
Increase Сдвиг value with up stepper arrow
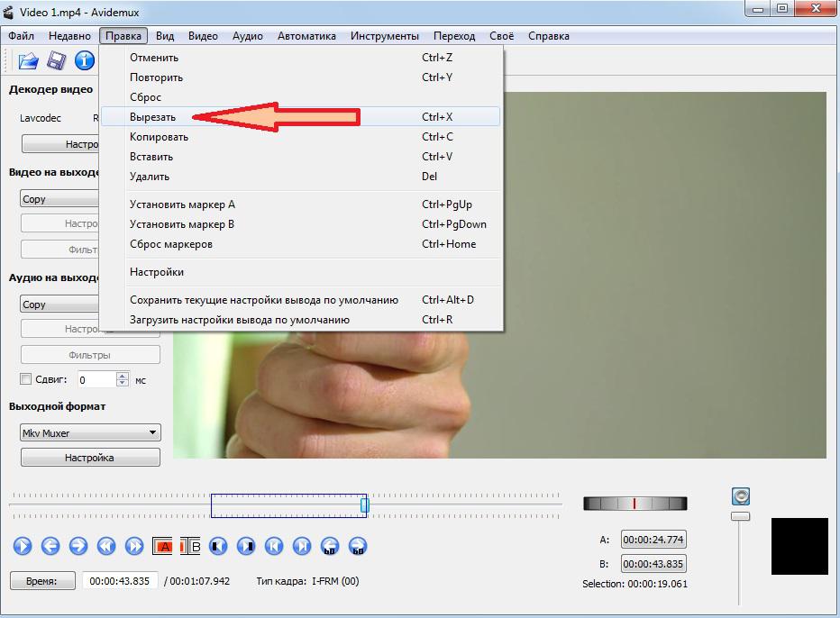point(123,376)
